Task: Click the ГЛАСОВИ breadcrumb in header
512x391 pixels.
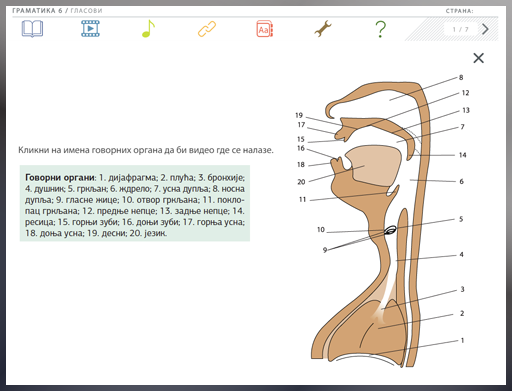Action: pos(86,11)
